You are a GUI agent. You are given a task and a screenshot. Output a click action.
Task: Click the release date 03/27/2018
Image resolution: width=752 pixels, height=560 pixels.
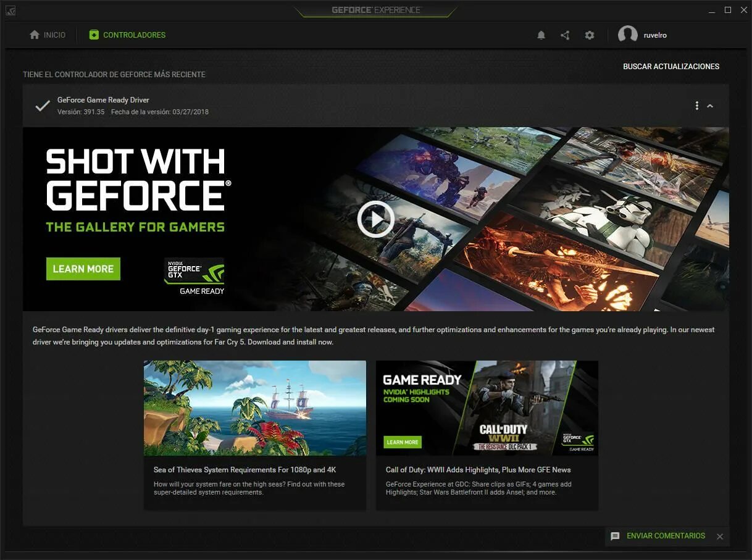(x=191, y=112)
